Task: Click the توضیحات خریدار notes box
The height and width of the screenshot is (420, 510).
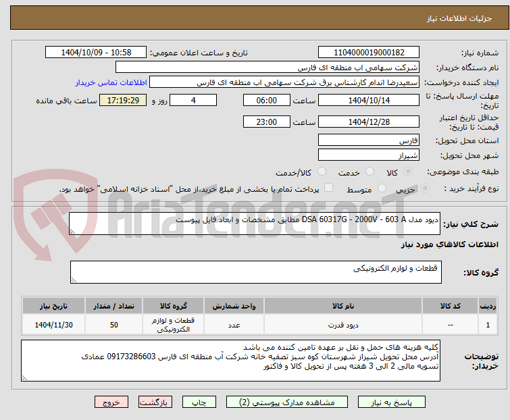Action: 230,361
